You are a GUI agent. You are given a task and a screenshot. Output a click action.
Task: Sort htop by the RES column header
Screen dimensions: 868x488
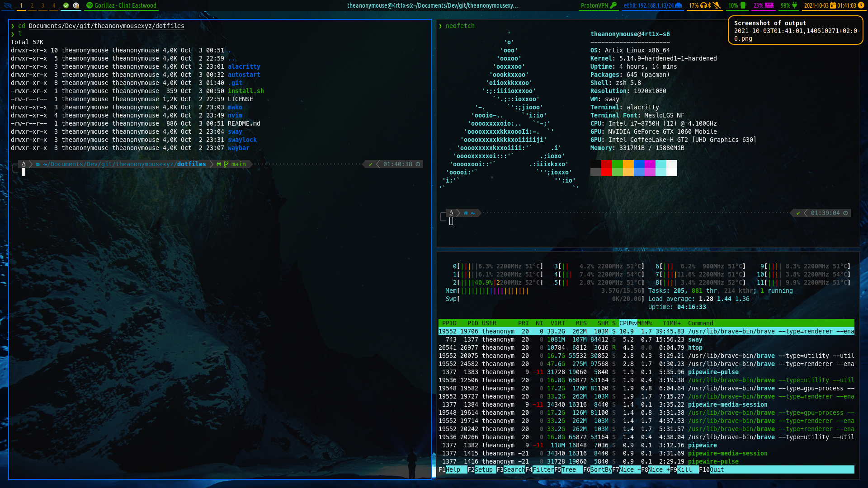click(581, 323)
